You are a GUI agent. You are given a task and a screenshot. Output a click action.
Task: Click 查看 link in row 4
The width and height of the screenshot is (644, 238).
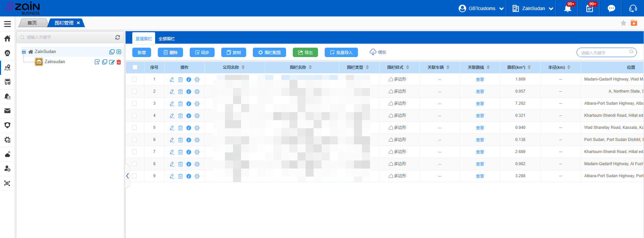click(x=480, y=116)
